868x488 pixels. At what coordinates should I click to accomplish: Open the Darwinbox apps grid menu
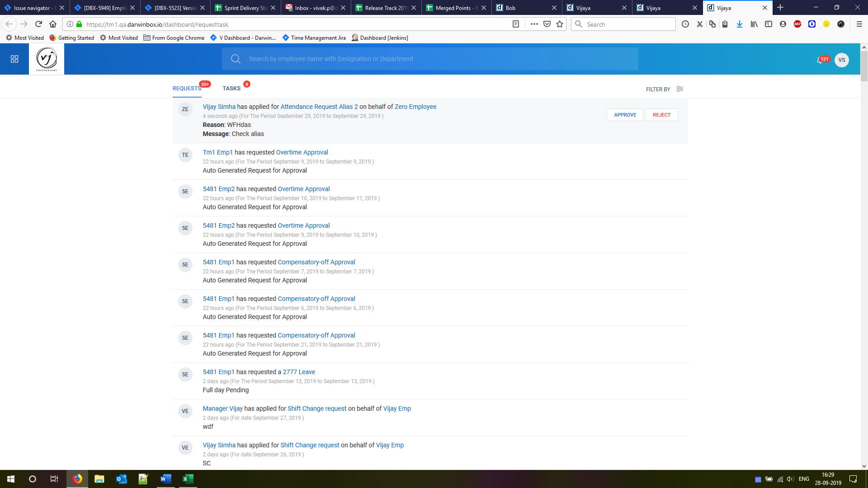14,59
